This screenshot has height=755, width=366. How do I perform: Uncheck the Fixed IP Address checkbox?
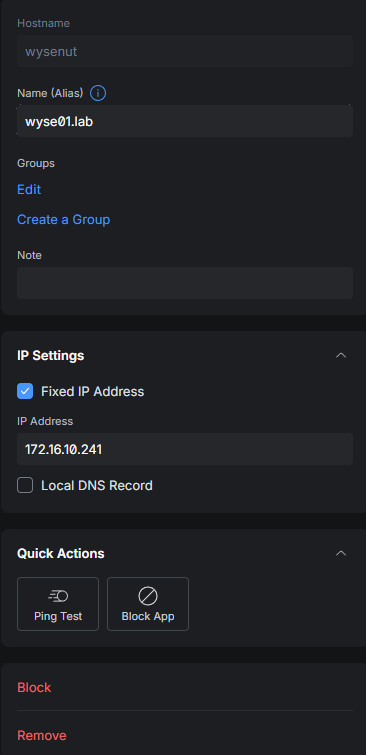coord(25,391)
